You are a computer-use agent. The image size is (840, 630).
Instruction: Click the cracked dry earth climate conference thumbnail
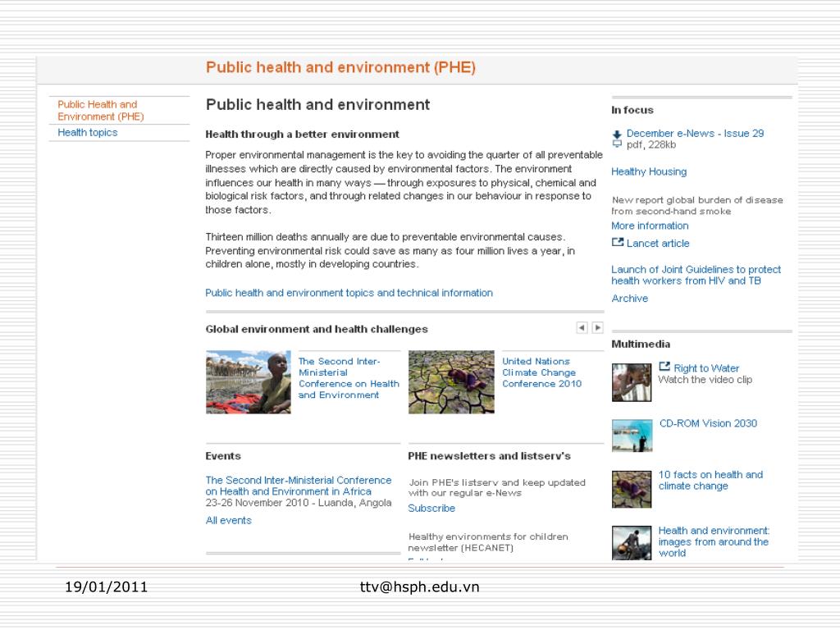(x=451, y=382)
